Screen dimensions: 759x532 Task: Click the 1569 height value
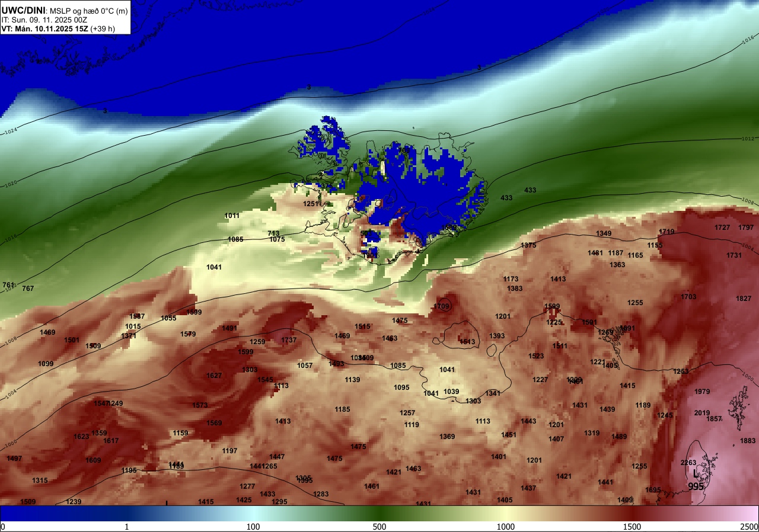214,423
